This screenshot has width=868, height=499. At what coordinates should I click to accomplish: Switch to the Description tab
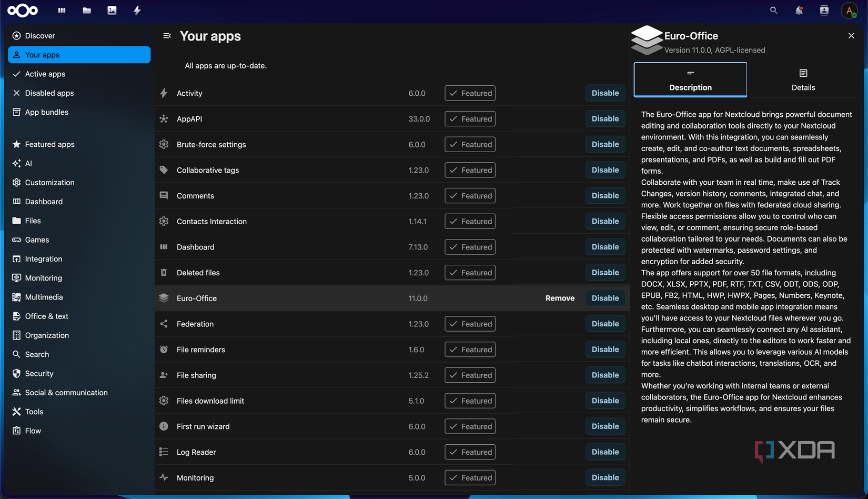click(x=690, y=80)
